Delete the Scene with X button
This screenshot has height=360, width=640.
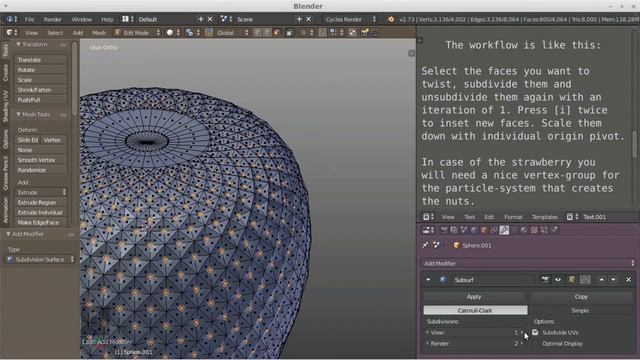pos(309,19)
